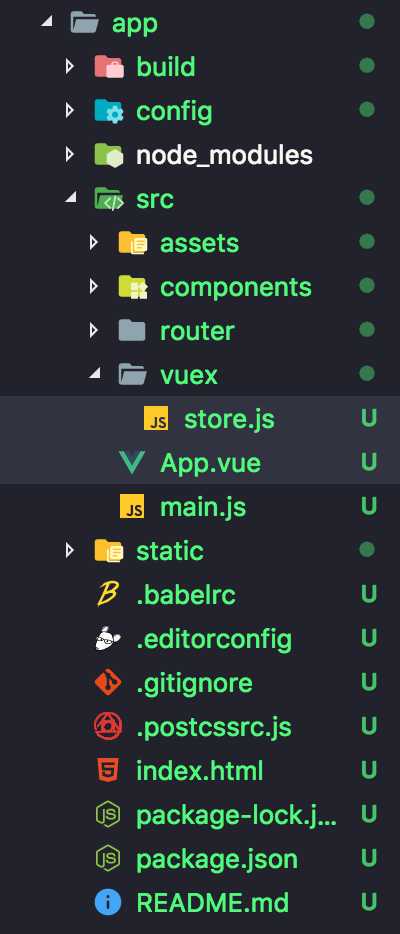Collapse the src folder arrow
The width and height of the screenshot is (400, 934).
[x=70, y=198]
